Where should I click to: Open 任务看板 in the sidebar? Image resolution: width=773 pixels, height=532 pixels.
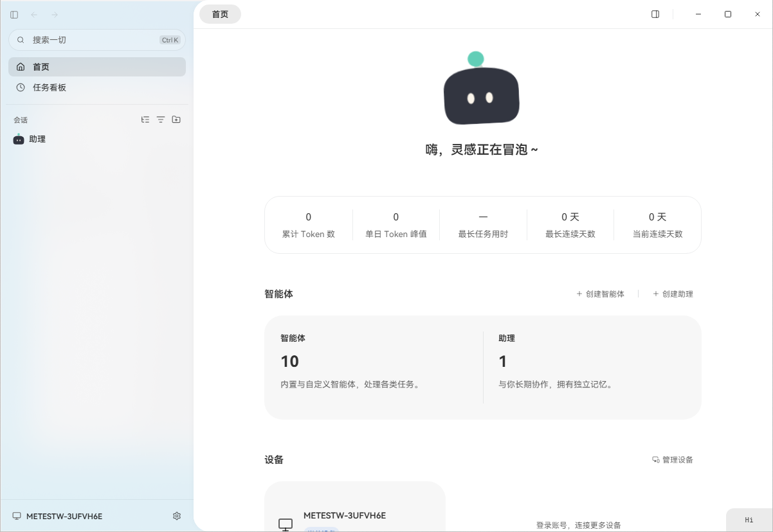click(97, 87)
